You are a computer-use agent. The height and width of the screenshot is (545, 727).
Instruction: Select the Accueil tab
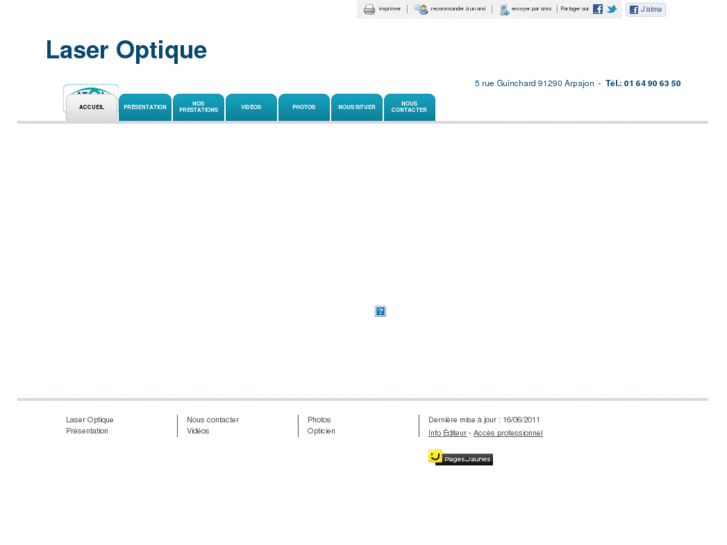pyautogui.click(x=91, y=107)
